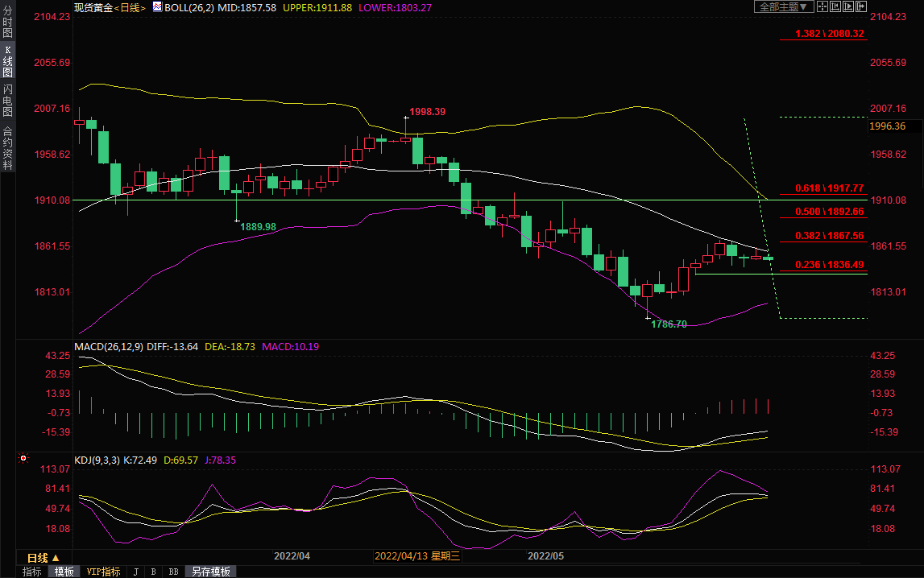Image resolution: width=924 pixels, height=578 pixels.
Task: Click the crosshair cursor icon in top toolbar
Action: coord(822,6)
